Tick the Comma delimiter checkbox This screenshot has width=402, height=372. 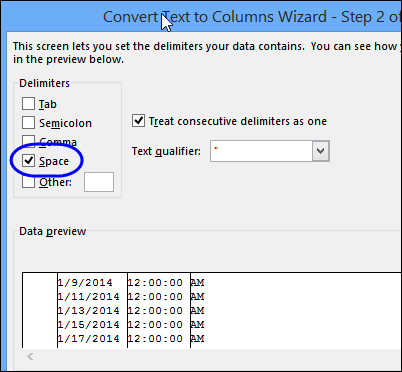(28, 141)
